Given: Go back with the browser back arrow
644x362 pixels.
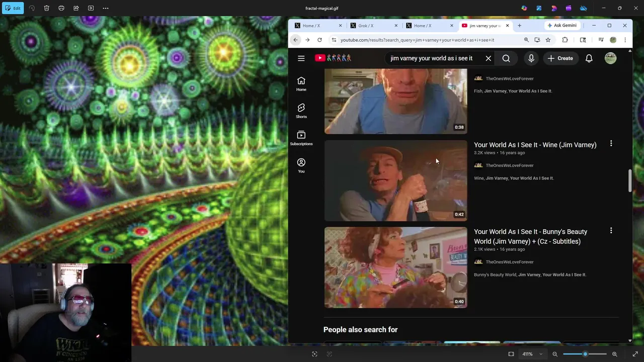Looking at the screenshot, I should pos(296,40).
